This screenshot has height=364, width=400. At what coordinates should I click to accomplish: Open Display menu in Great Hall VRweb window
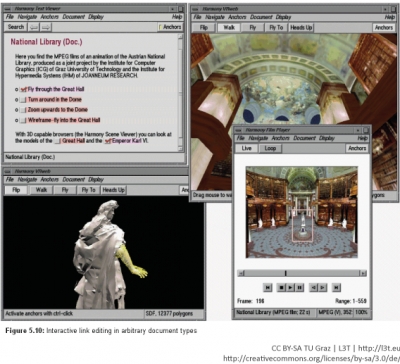284,17
